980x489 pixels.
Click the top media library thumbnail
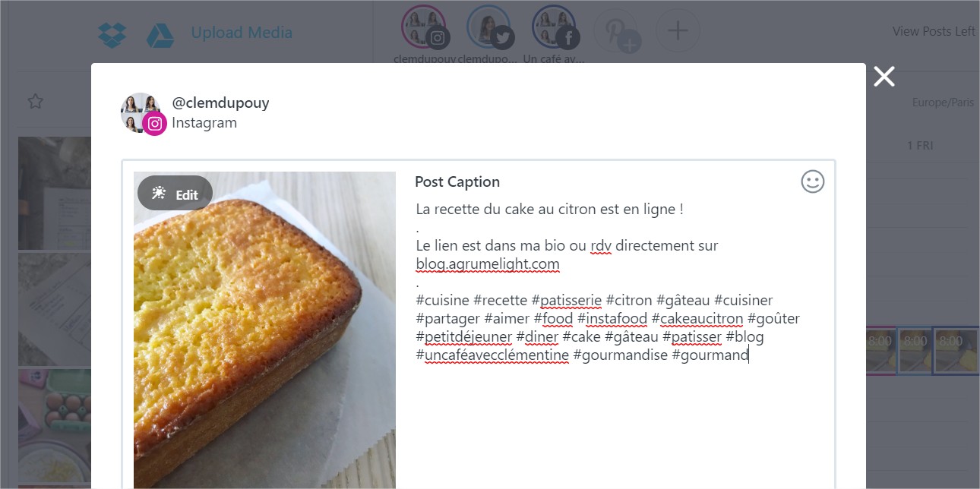(x=55, y=193)
